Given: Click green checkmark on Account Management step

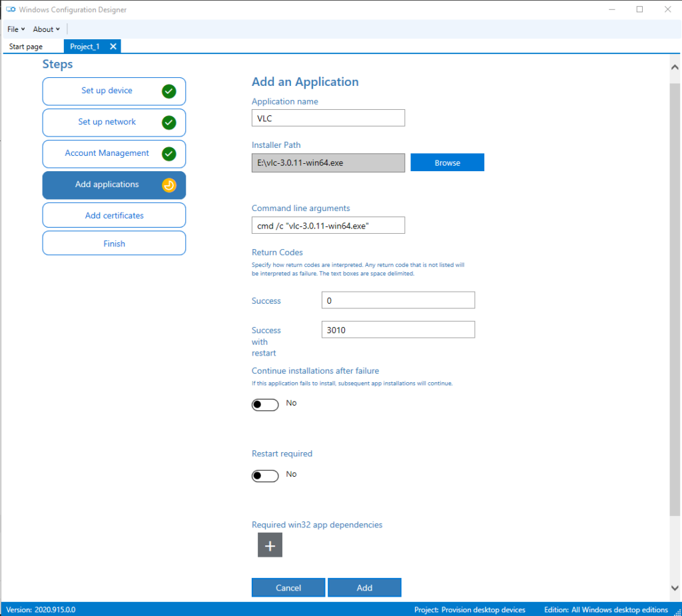Looking at the screenshot, I should coord(169,154).
